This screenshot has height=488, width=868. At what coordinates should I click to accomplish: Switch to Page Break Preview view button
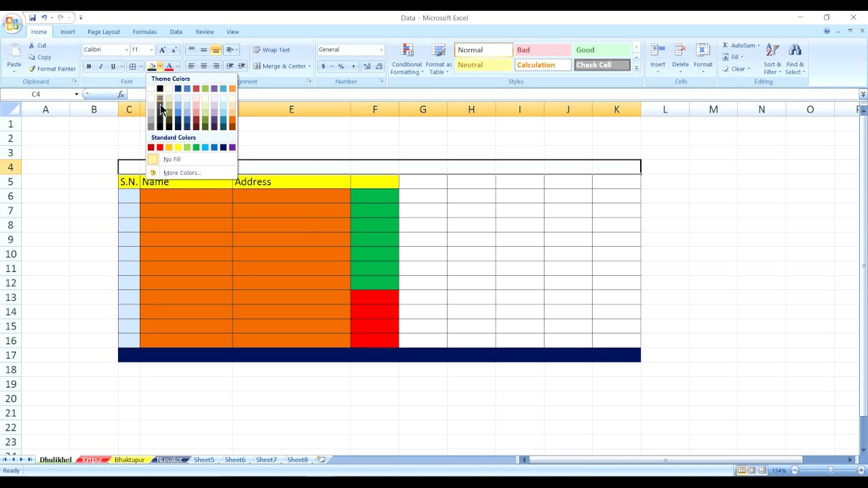pos(762,470)
